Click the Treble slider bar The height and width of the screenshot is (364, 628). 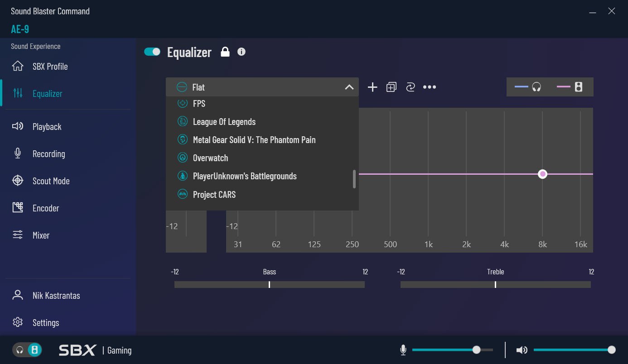[495, 284]
